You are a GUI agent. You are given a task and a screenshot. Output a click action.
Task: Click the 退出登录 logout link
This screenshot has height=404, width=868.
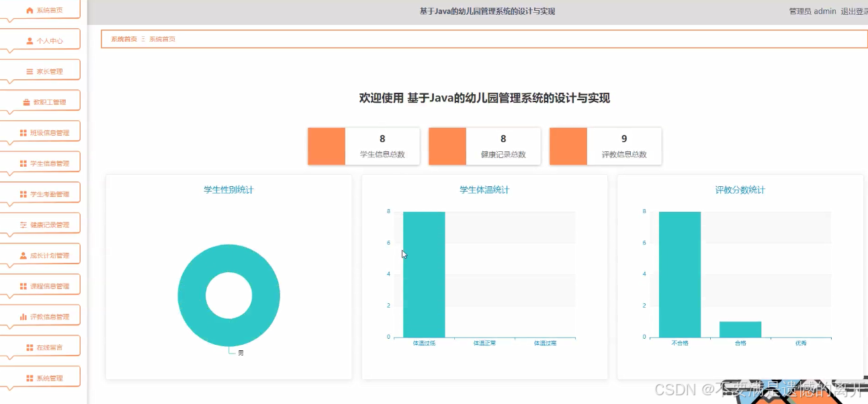click(x=854, y=11)
